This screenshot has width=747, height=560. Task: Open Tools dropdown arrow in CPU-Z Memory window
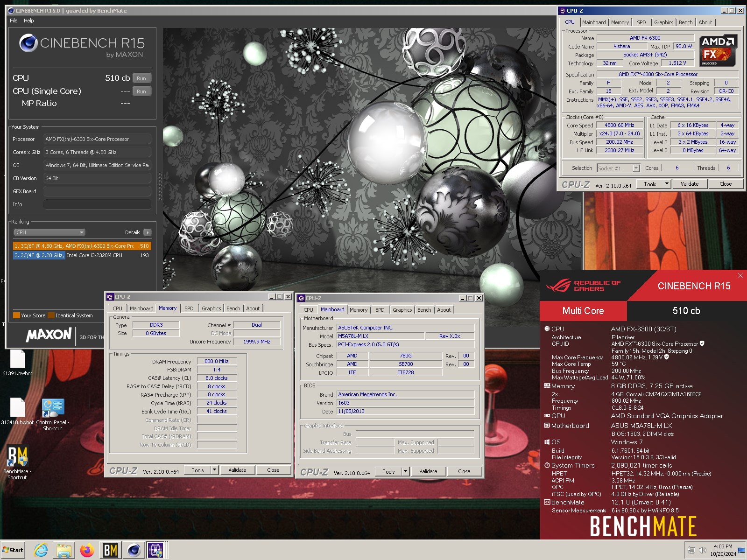point(214,470)
